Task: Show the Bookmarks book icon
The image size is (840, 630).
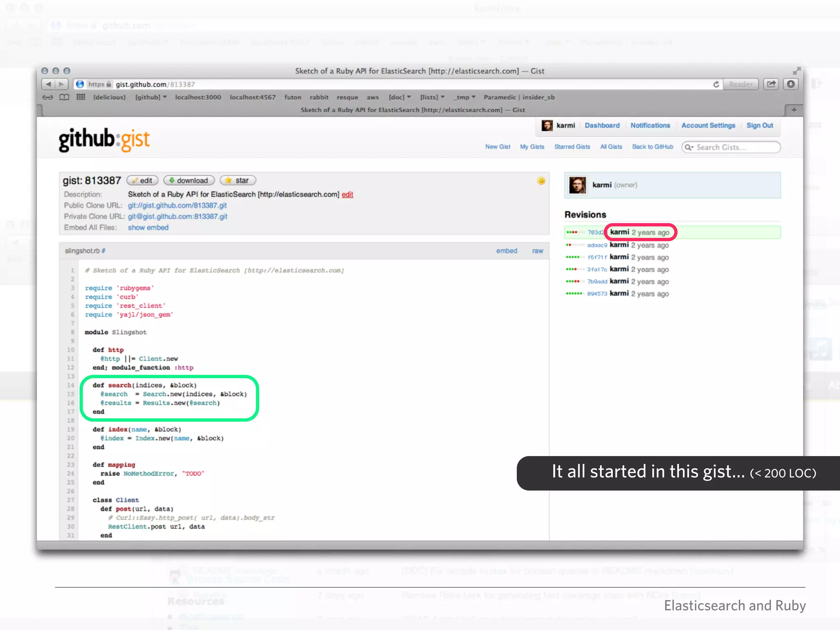Action: 64,97
